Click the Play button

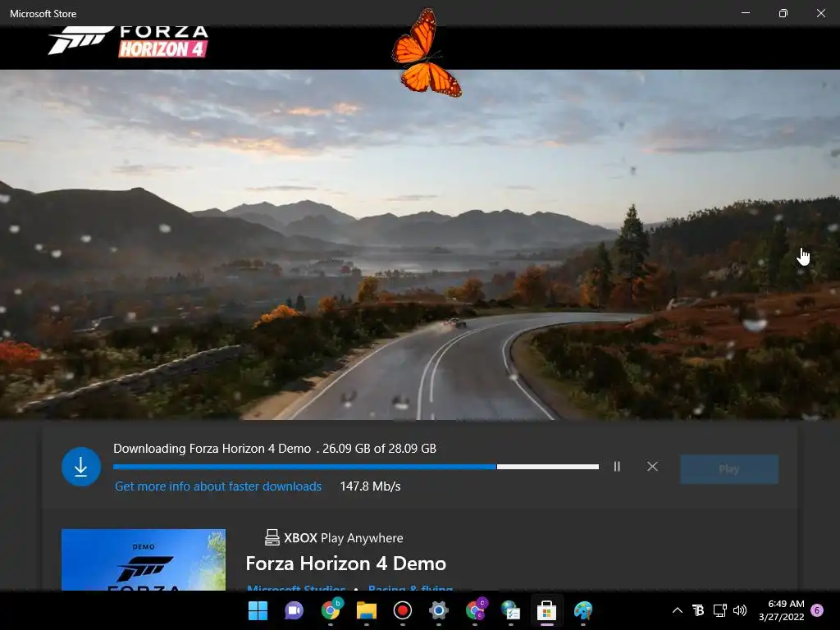(729, 469)
